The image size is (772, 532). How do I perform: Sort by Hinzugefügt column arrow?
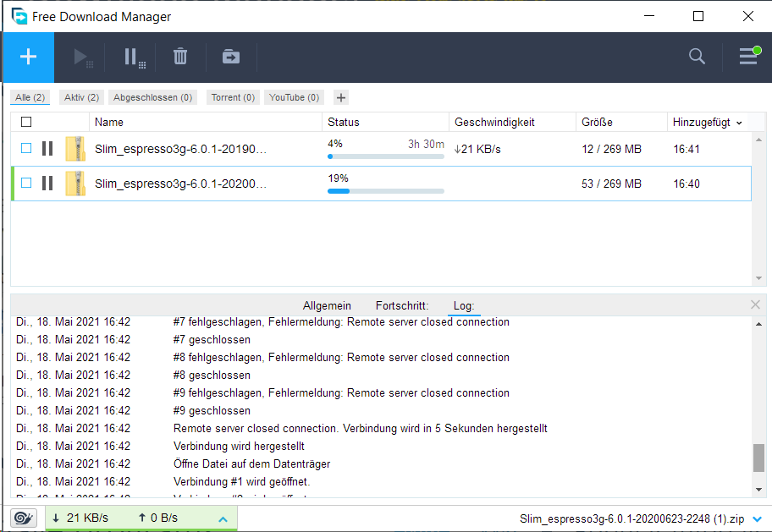[739, 123]
